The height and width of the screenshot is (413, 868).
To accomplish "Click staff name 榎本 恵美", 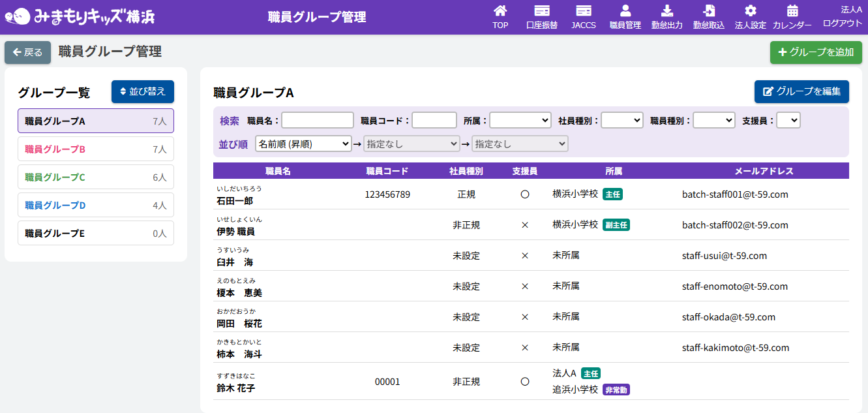I will 239,293.
